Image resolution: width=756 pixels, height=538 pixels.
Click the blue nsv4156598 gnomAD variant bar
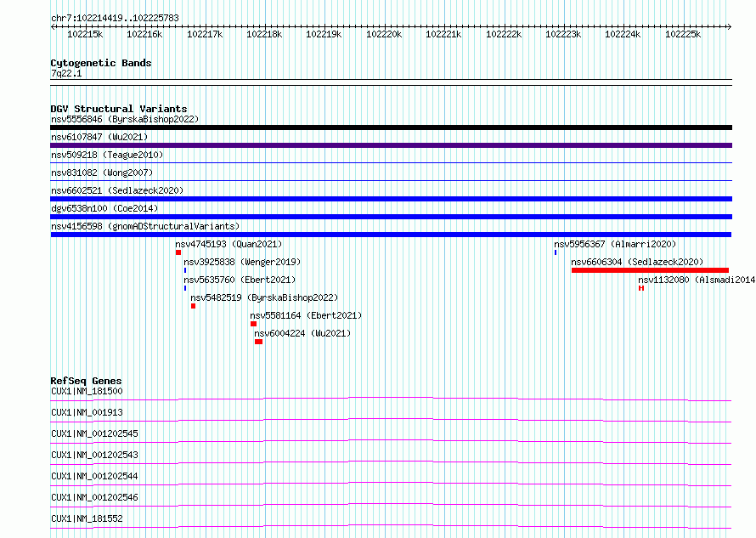tap(391, 235)
